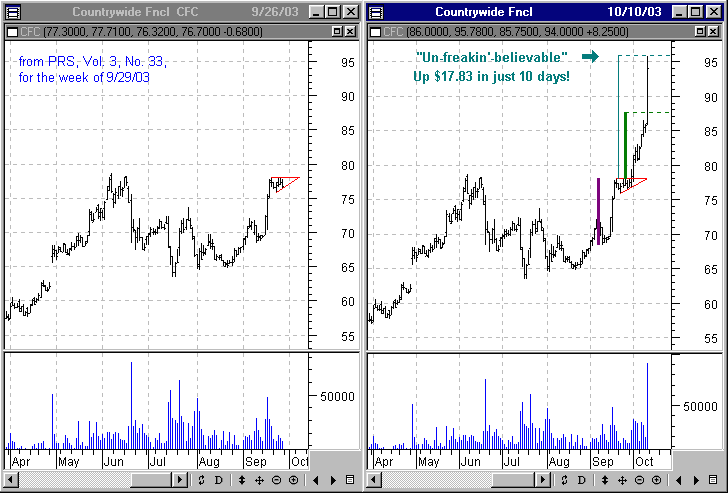Click the thick green vertical bar in right chart

click(x=625, y=146)
